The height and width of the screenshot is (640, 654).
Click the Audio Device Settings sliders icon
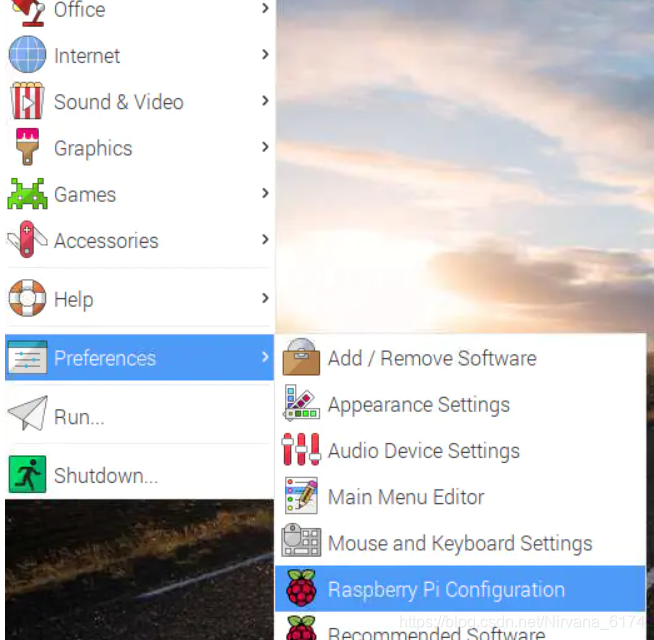point(301,449)
